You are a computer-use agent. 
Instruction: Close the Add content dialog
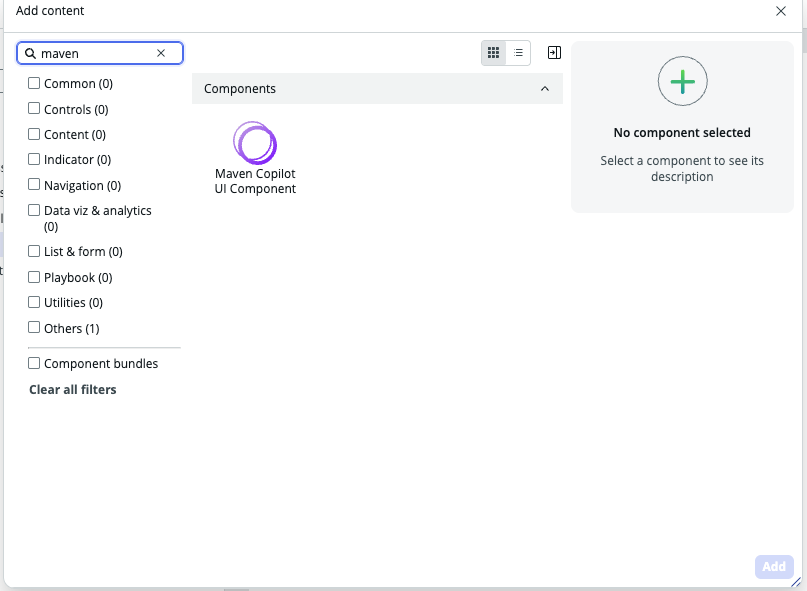(x=783, y=11)
